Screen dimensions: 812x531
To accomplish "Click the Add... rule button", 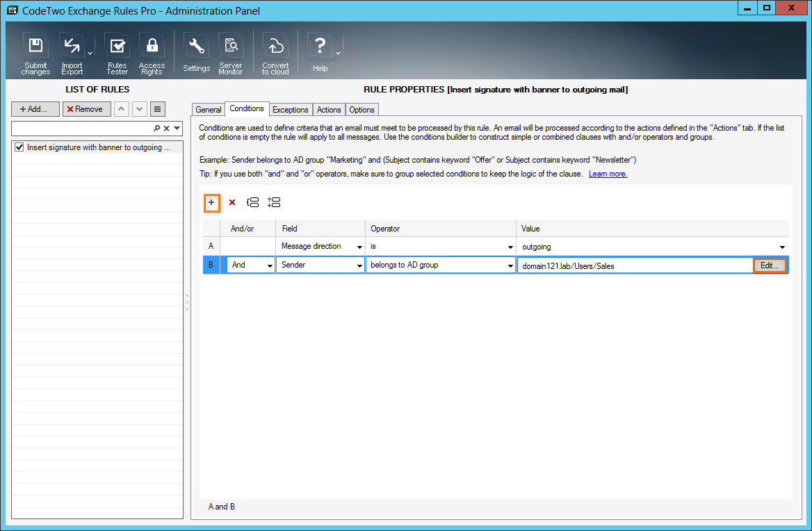I will point(35,109).
